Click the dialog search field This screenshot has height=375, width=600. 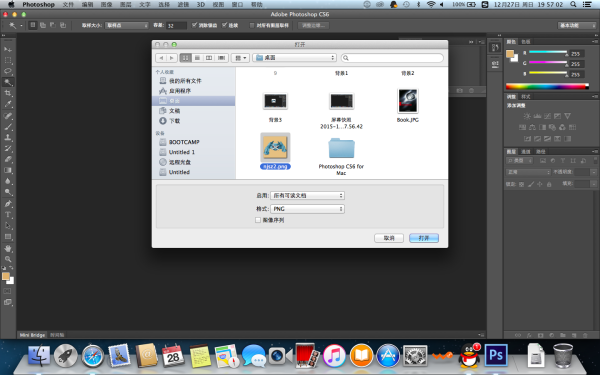tap(392, 58)
